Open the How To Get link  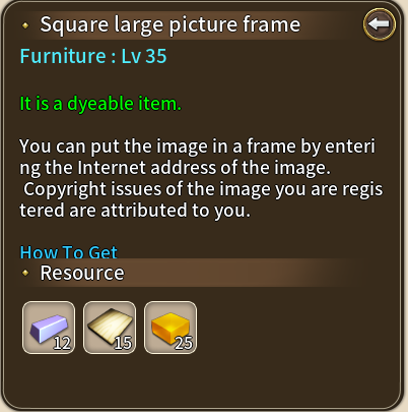68,252
